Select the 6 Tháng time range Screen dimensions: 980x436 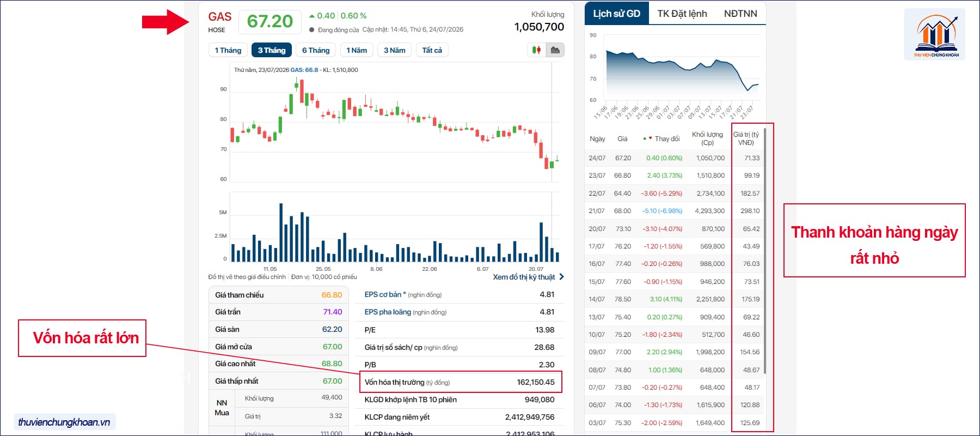[316, 50]
